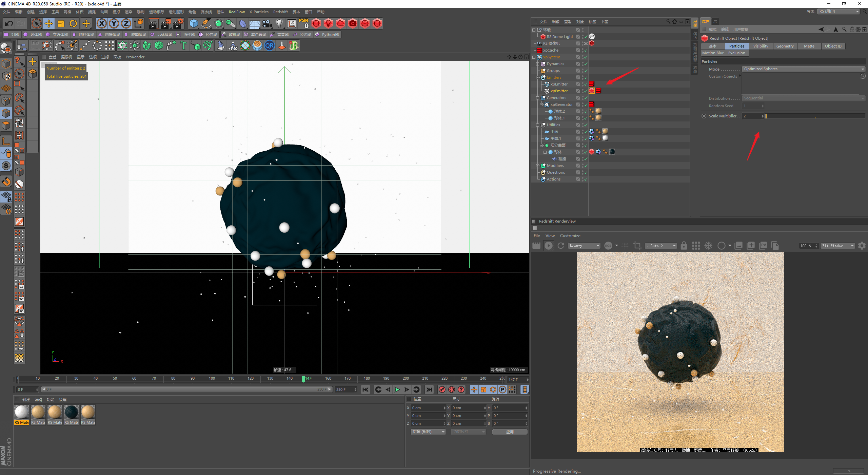
Task: Select the Rotate tool in toolbar
Action: tap(73, 23)
